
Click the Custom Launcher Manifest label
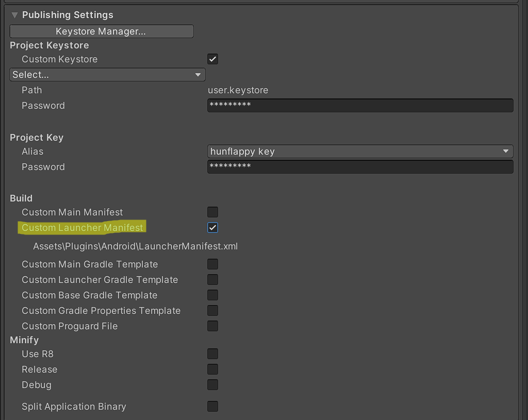click(x=82, y=227)
